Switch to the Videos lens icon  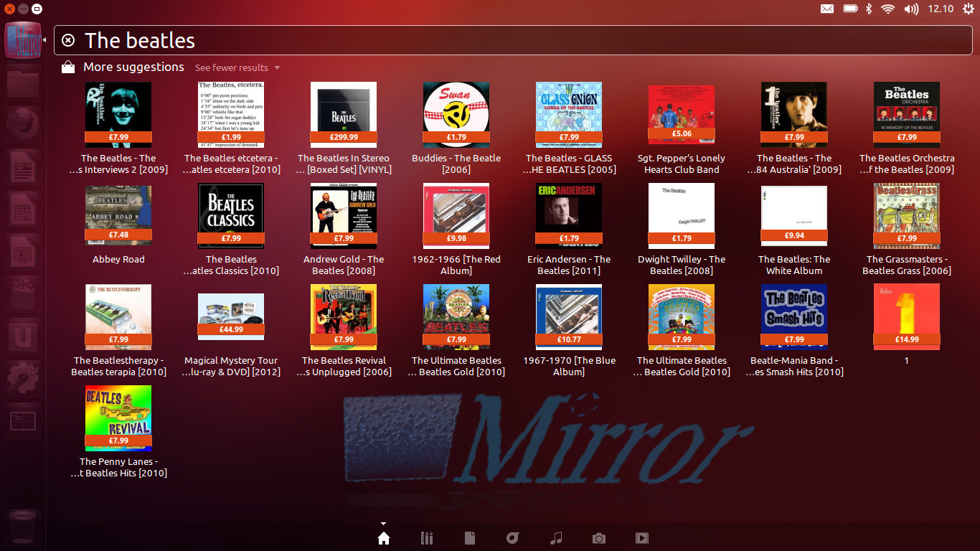pos(642,538)
